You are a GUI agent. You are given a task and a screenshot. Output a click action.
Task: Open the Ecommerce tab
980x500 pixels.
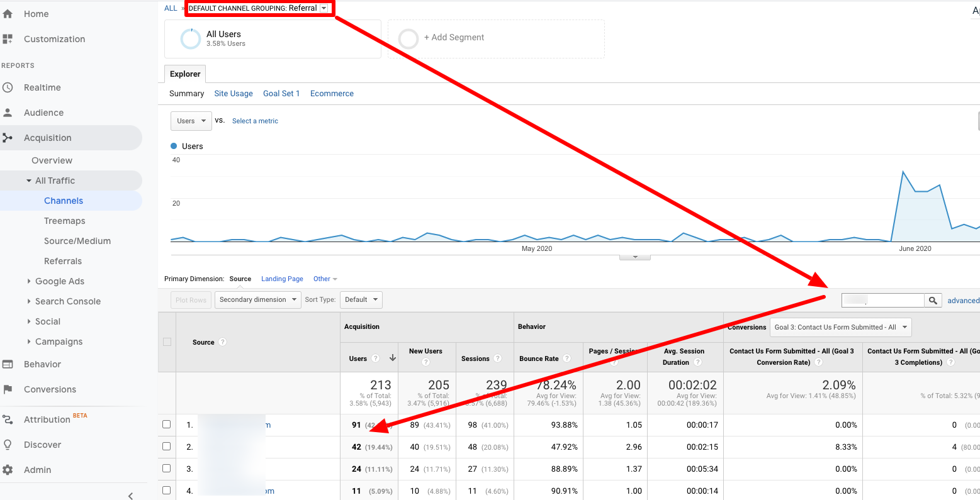(332, 94)
